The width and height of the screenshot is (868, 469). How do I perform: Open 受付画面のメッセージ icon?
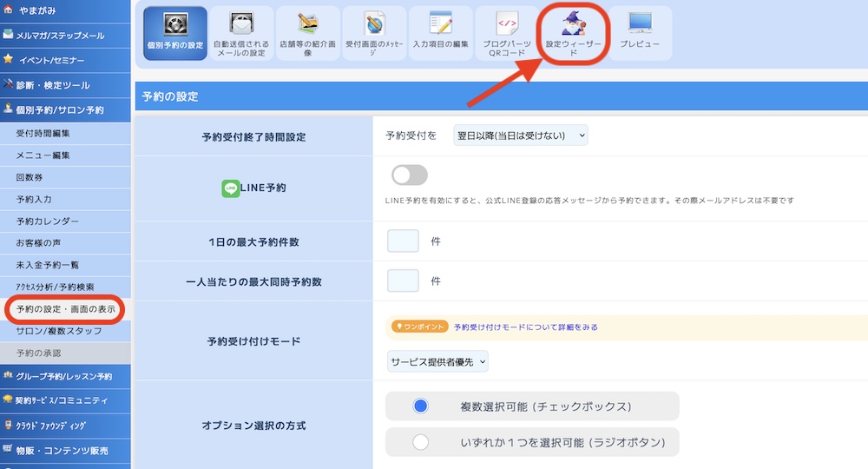[373, 33]
